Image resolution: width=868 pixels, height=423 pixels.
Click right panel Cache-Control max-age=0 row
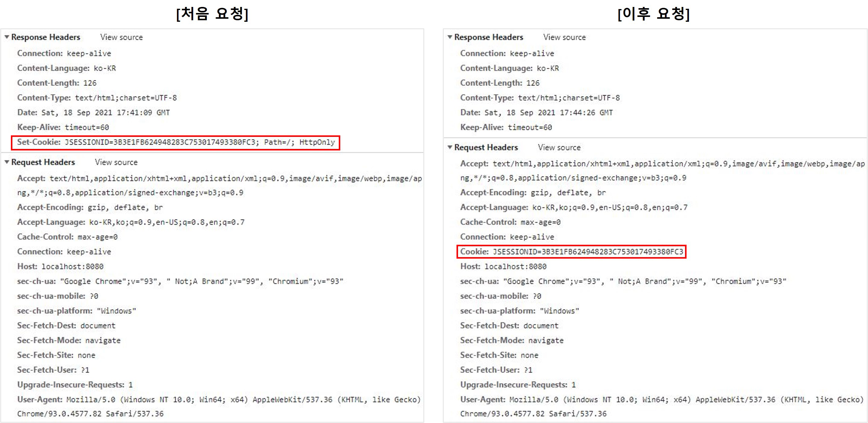[x=510, y=222]
